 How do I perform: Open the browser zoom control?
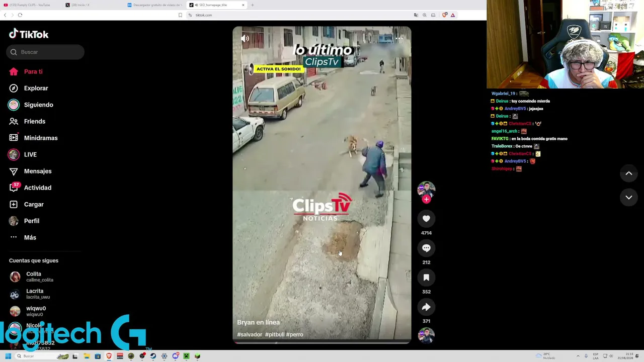click(425, 15)
